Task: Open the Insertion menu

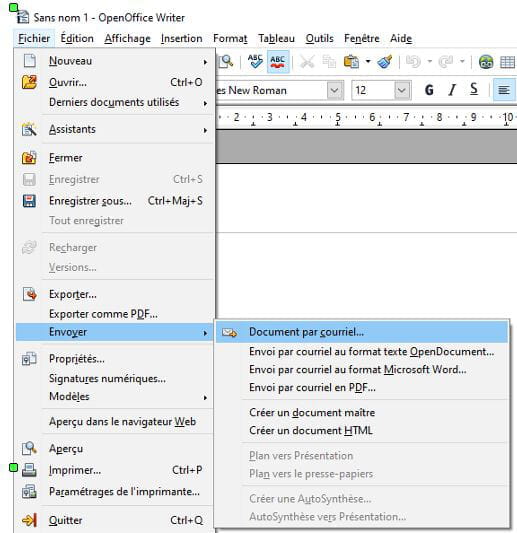Action: tap(182, 38)
